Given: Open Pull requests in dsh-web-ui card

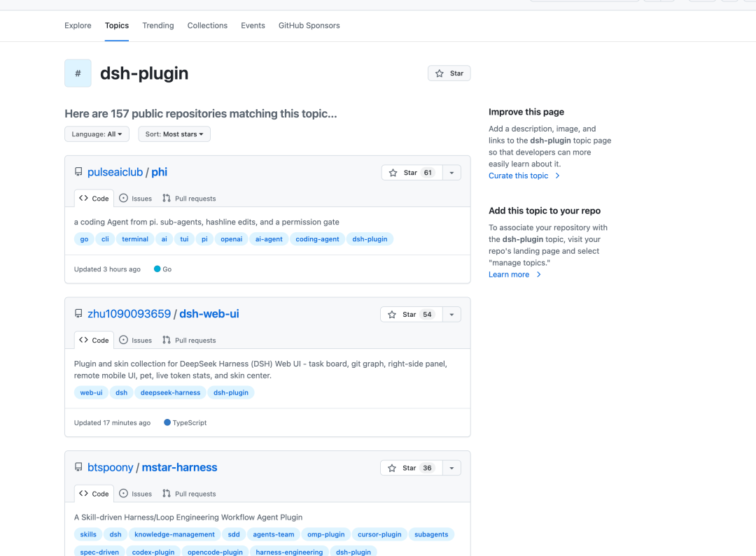Looking at the screenshot, I should 189,340.
